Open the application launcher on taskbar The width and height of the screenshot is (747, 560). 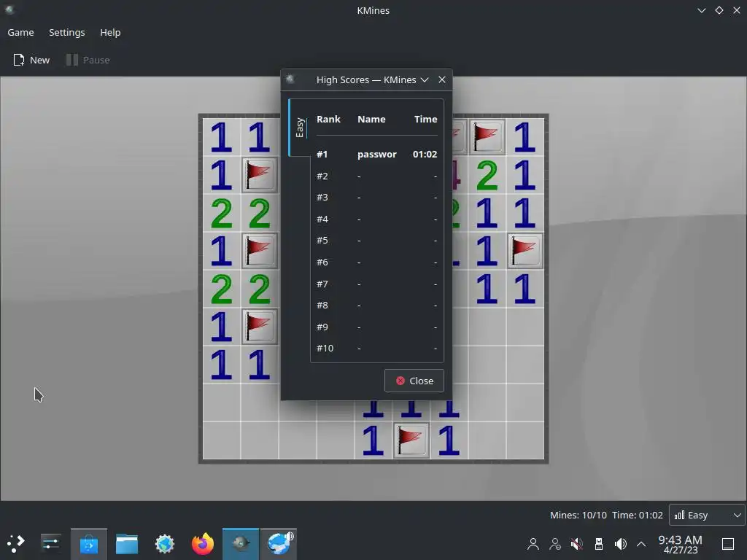(16, 543)
